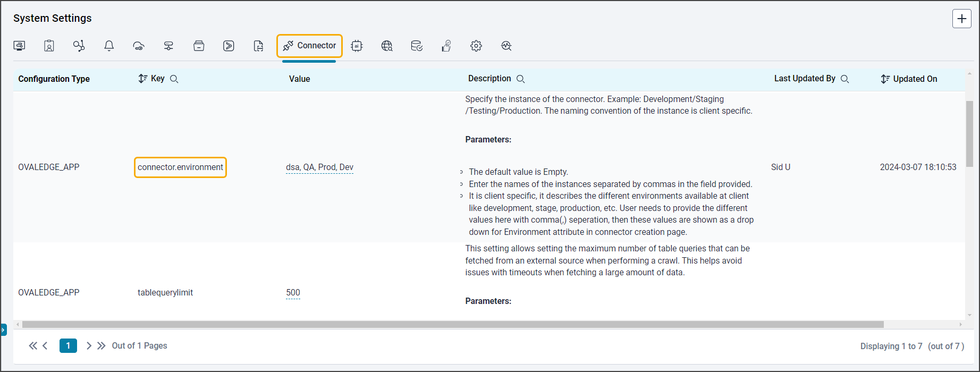Click OVALEDGE_APP in tablequerylimit row
This screenshot has height=372, width=980.
pyautogui.click(x=49, y=292)
